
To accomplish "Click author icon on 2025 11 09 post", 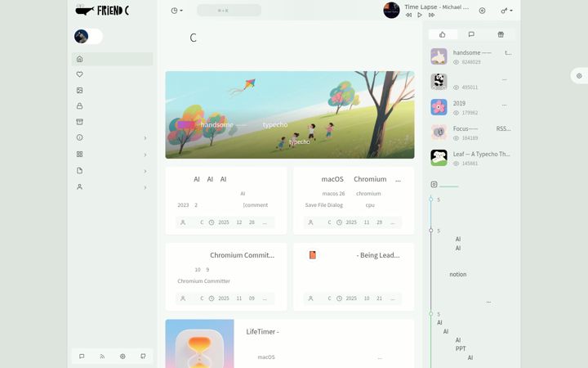I will [183, 298].
